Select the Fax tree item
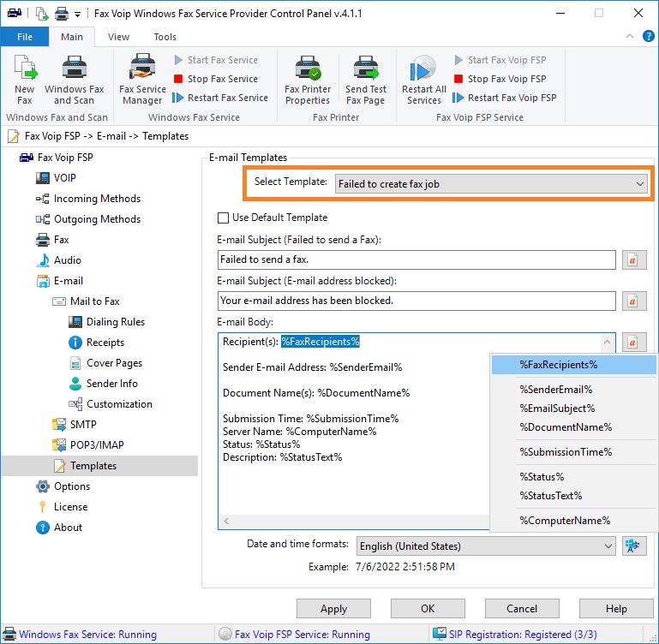Viewport: 659px width, 644px height. tap(53, 240)
